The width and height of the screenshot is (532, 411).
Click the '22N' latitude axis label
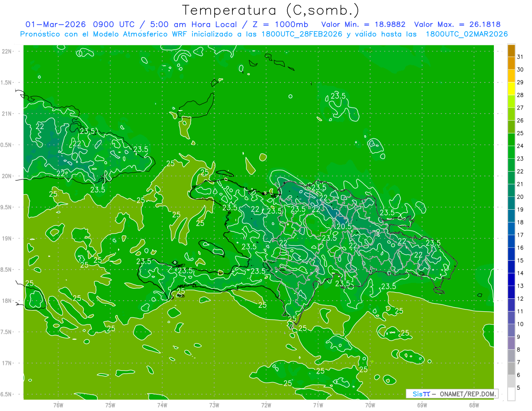pos(7,51)
